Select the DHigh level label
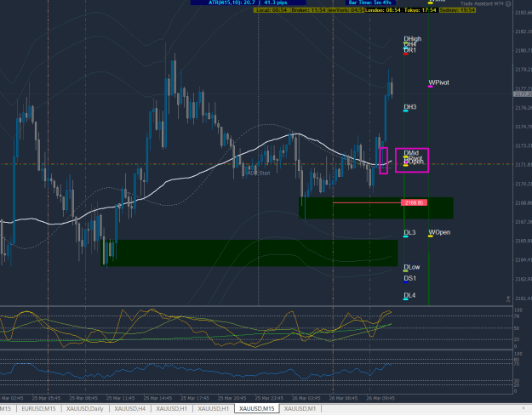Screen dimensions: 532x415 412,38
